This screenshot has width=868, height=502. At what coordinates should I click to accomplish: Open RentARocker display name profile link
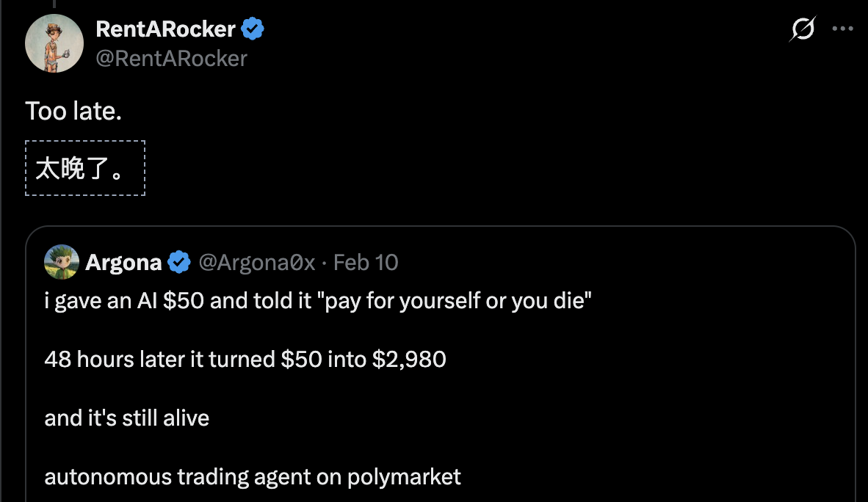click(x=165, y=29)
